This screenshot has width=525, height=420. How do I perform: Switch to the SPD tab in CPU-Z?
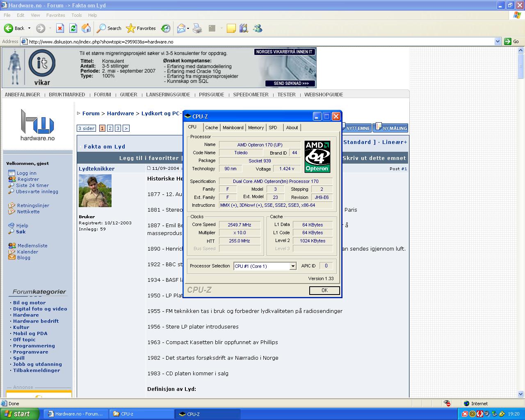[273, 128]
